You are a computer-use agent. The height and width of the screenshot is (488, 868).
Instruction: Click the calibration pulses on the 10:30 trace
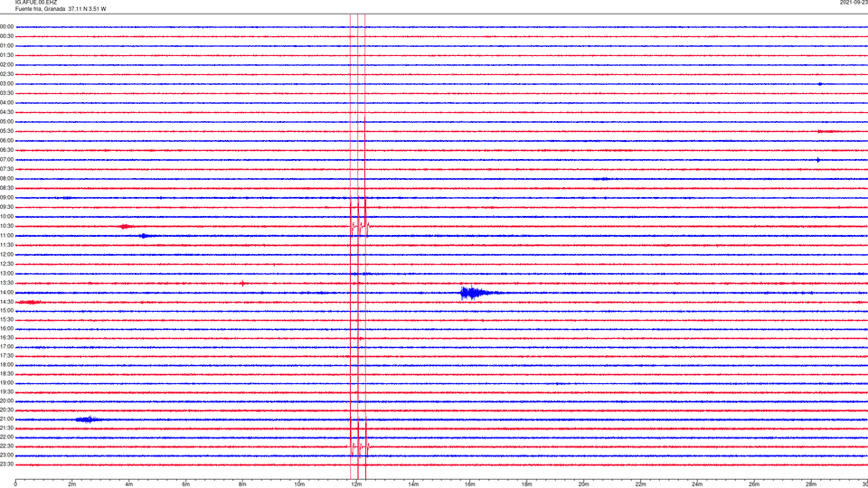(359, 226)
